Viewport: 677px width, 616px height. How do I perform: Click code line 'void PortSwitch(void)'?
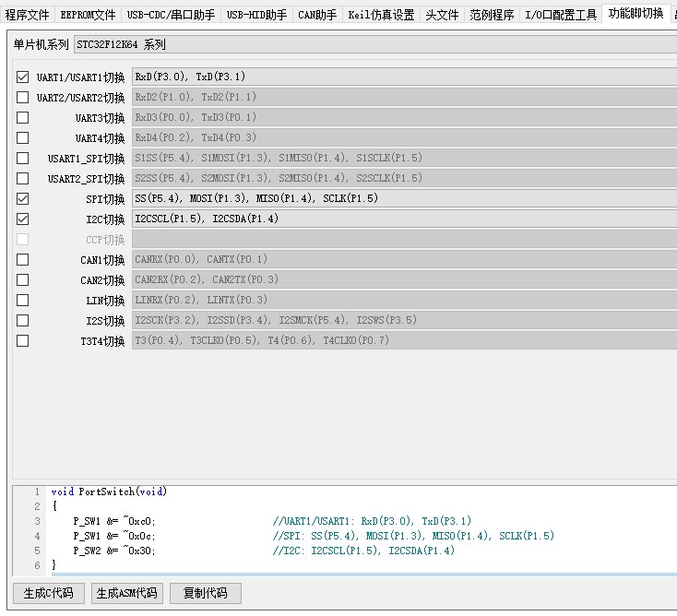coord(109,492)
